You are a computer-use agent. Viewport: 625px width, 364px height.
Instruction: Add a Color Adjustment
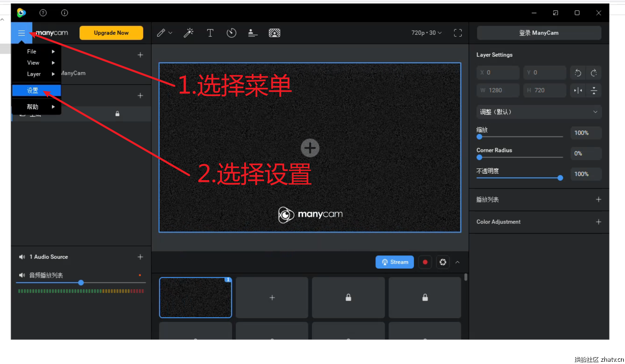[599, 222]
